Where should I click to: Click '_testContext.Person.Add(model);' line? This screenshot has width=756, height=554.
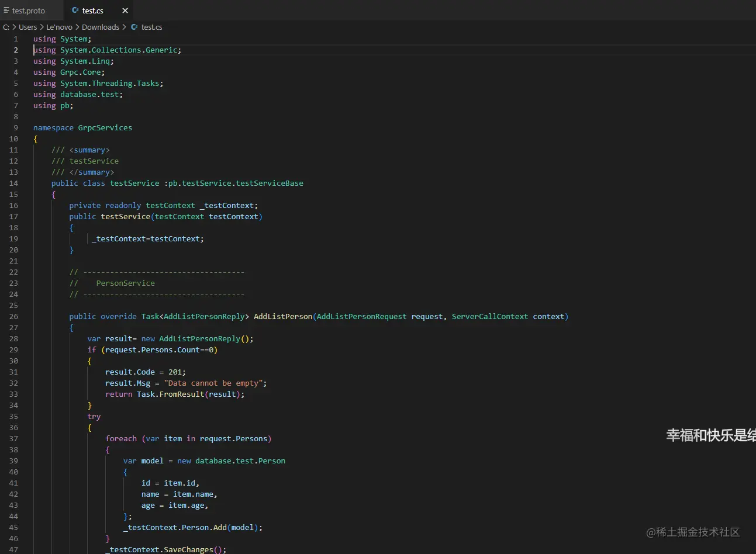[193, 527]
